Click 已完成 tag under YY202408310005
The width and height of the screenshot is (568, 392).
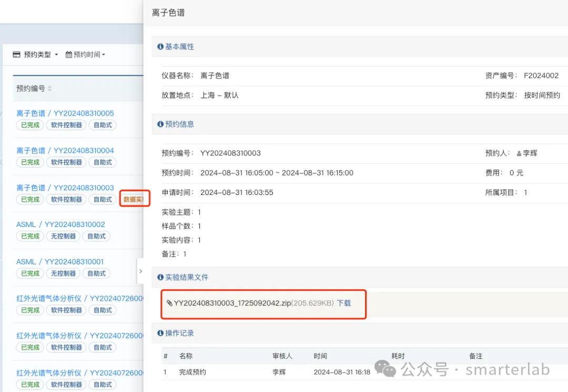tap(30, 125)
